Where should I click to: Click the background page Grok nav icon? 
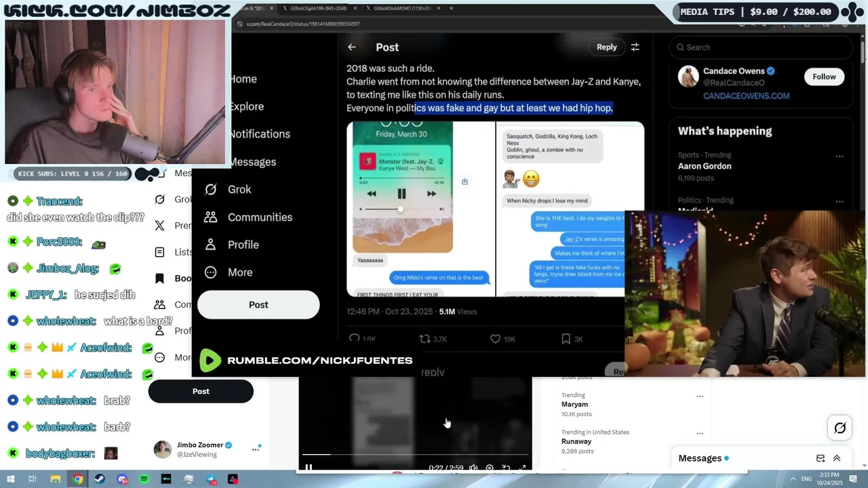pos(160,199)
